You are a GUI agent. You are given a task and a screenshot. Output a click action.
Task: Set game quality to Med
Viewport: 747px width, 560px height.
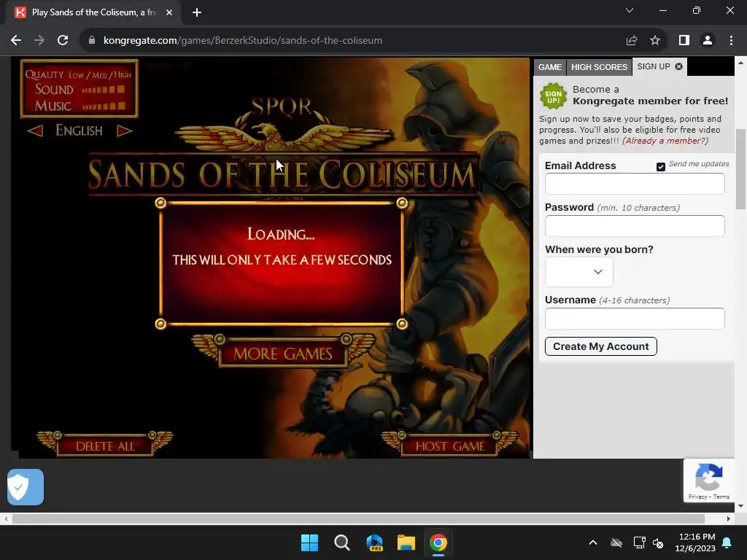point(99,75)
